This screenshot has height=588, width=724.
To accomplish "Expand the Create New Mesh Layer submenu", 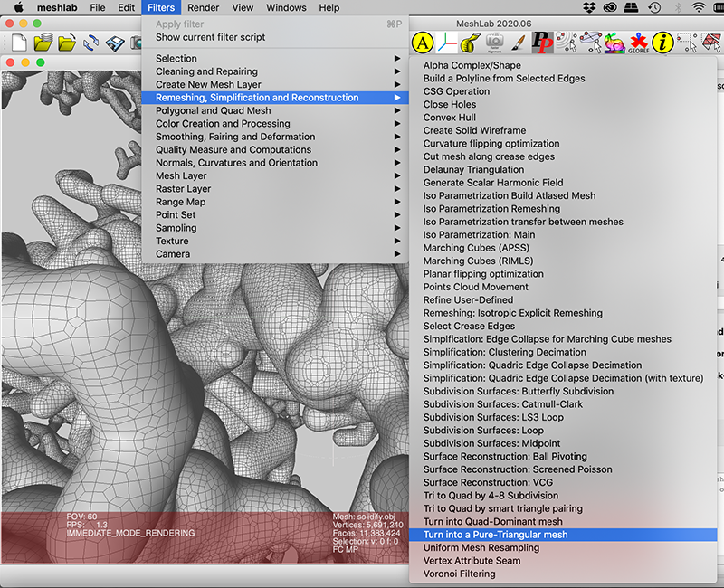I will (275, 84).
